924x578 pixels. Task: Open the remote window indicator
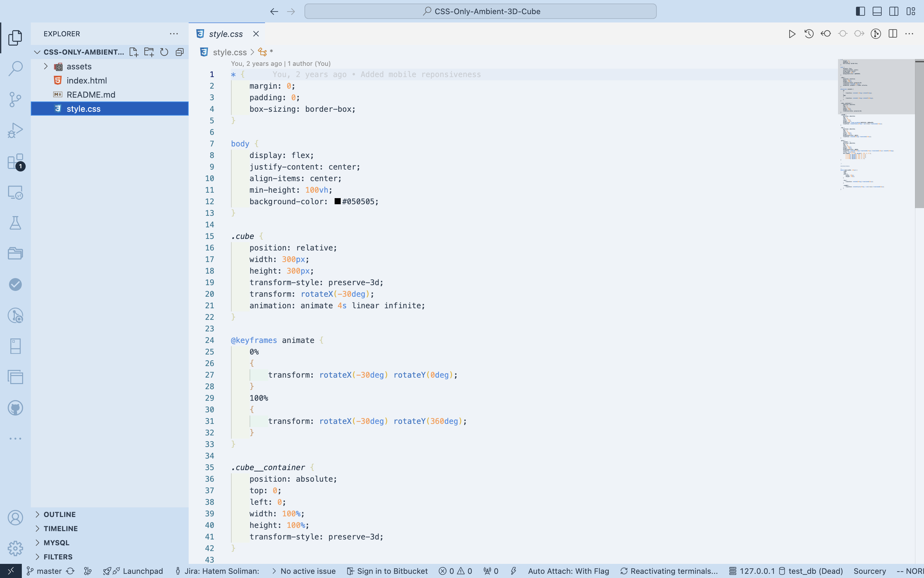pos(11,571)
